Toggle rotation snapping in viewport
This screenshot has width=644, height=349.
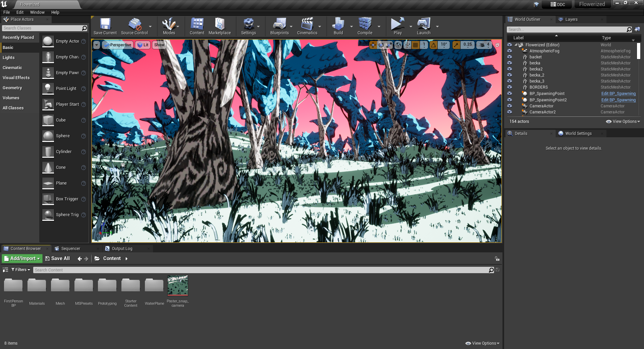[x=434, y=45]
